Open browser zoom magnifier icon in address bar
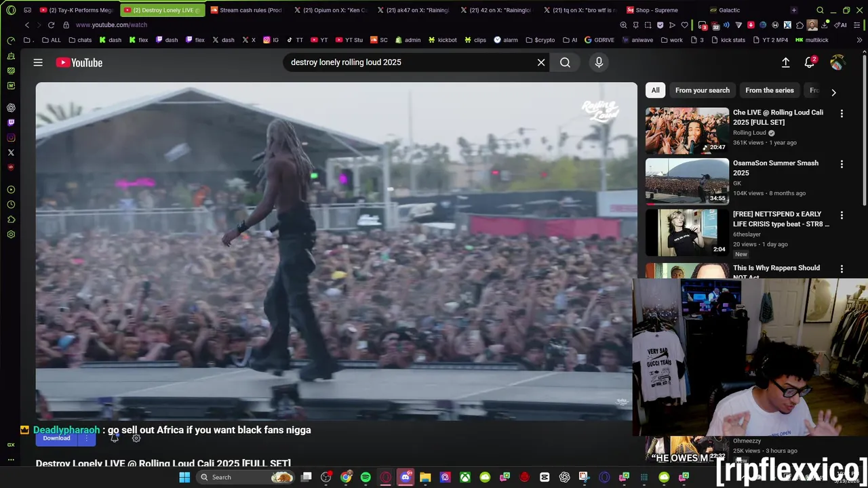Image resolution: width=868 pixels, height=488 pixels. [x=623, y=25]
